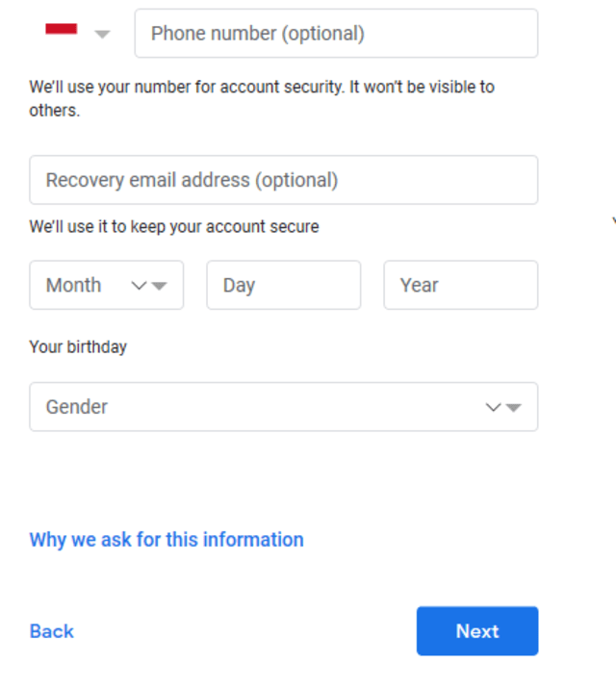
Task: Go back using the Back link
Action: [51, 631]
